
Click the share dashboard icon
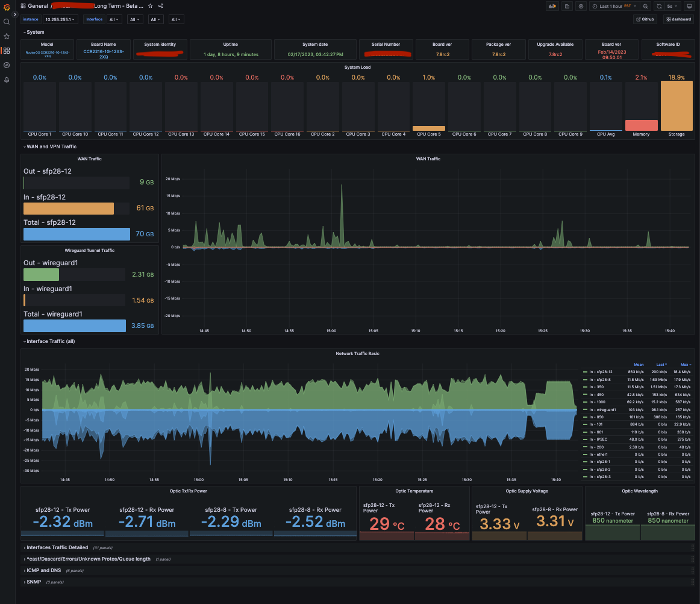[161, 6]
